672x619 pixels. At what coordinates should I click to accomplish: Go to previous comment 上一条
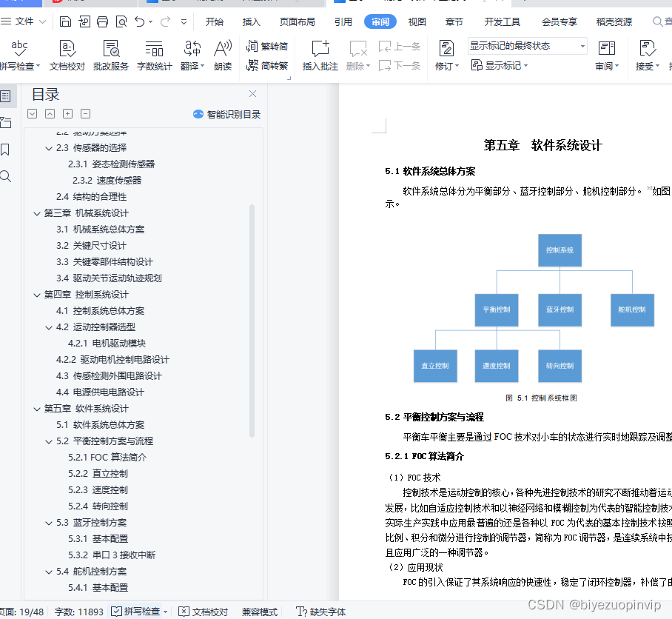pyautogui.click(x=400, y=46)
